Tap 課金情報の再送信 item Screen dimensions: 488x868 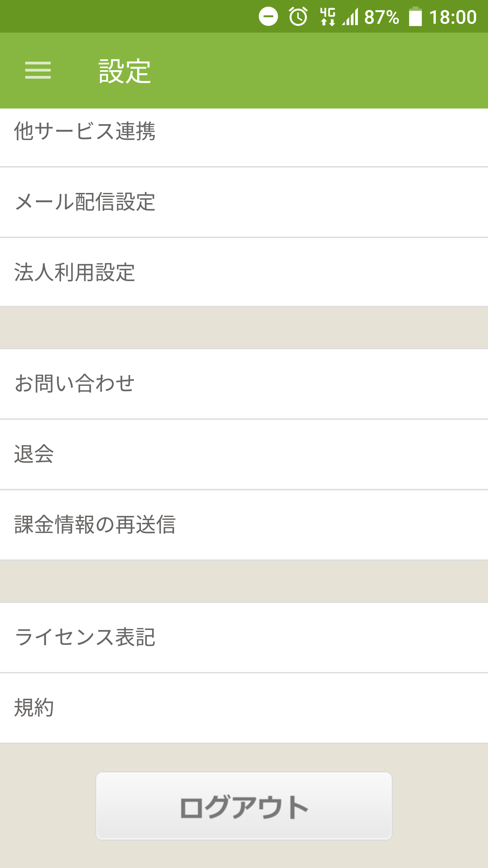tap(244, 525)
